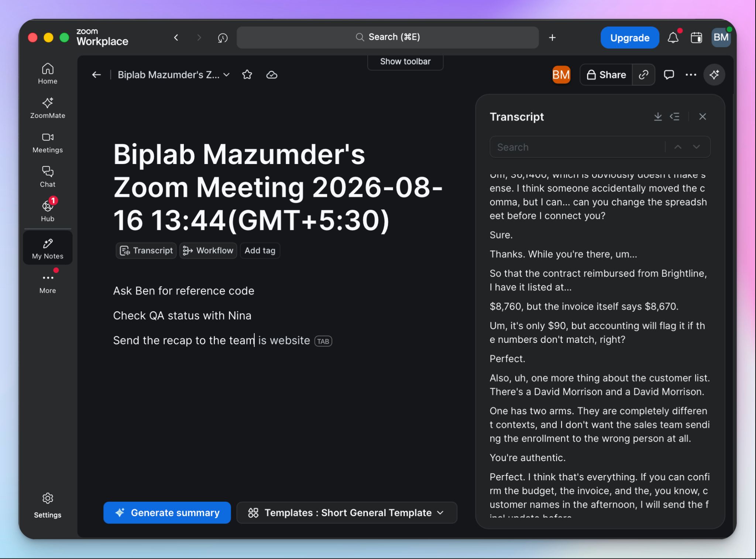Download the transcript

pos(658,117)
